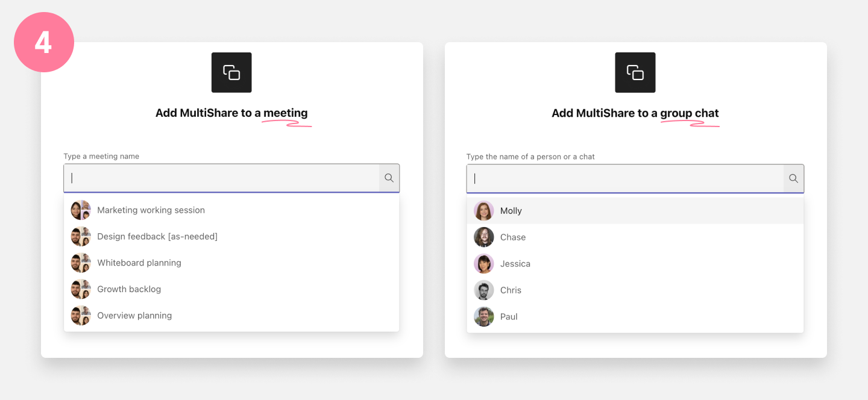Viewport: 868px width, 400px height.
Task: Select Whiteboard planning meeting option
Action: click(231, 263)
